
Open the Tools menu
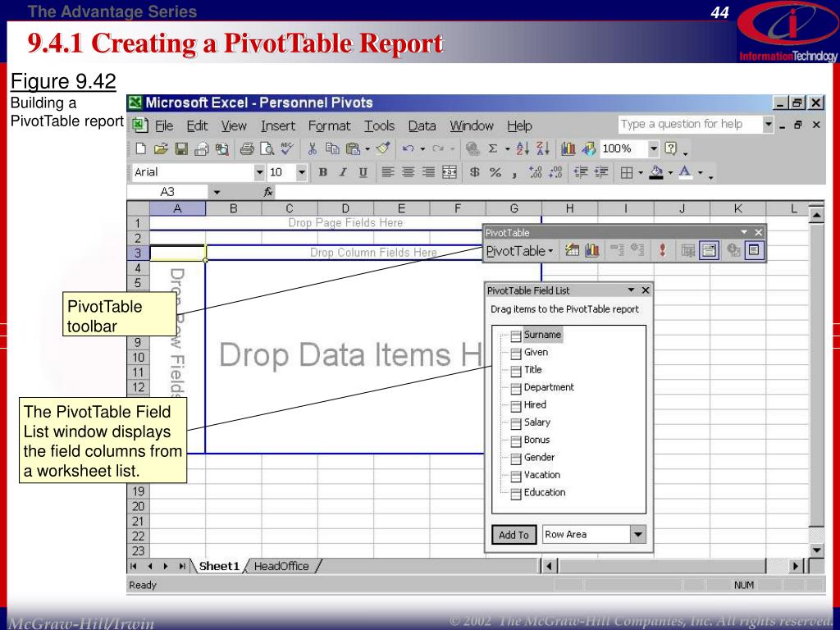pyautogui.click(x=379, y=126)
